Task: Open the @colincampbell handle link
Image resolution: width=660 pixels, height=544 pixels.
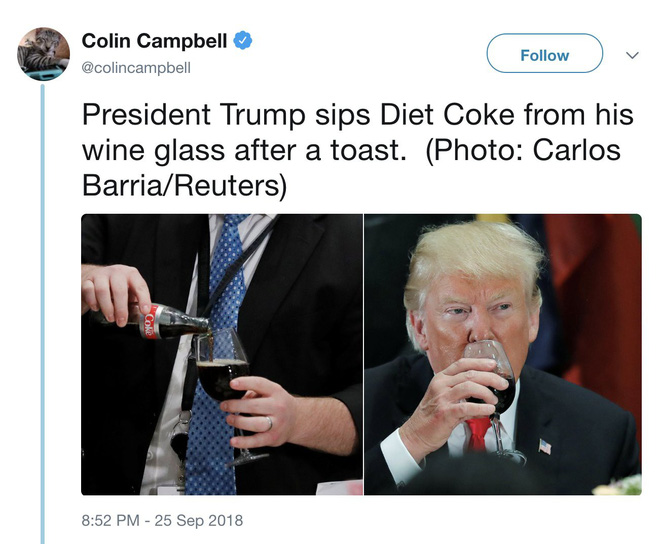Action: 136,68
